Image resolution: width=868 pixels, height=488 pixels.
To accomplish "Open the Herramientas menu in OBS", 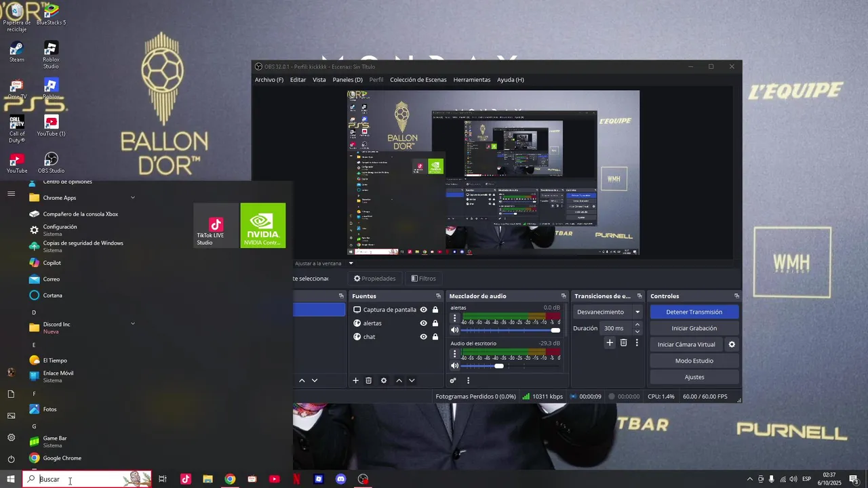I will (471, 80).
